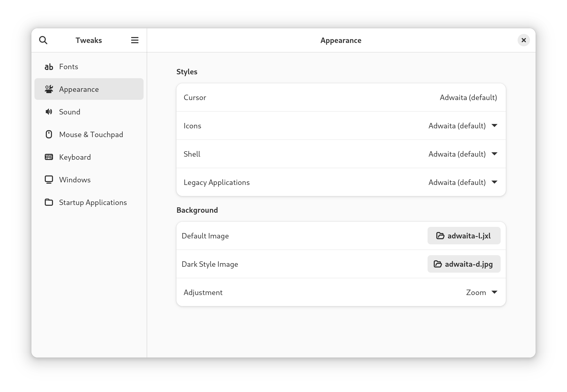
Task: Click the Keyboard sidebar icon
Action: 49,157
